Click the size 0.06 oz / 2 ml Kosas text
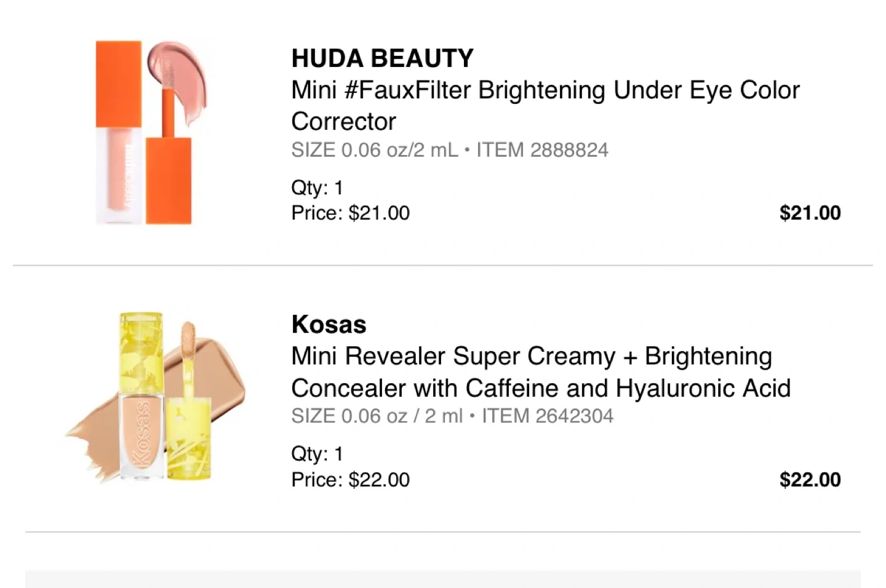This screenshot has width=886, height=588. 377,416
